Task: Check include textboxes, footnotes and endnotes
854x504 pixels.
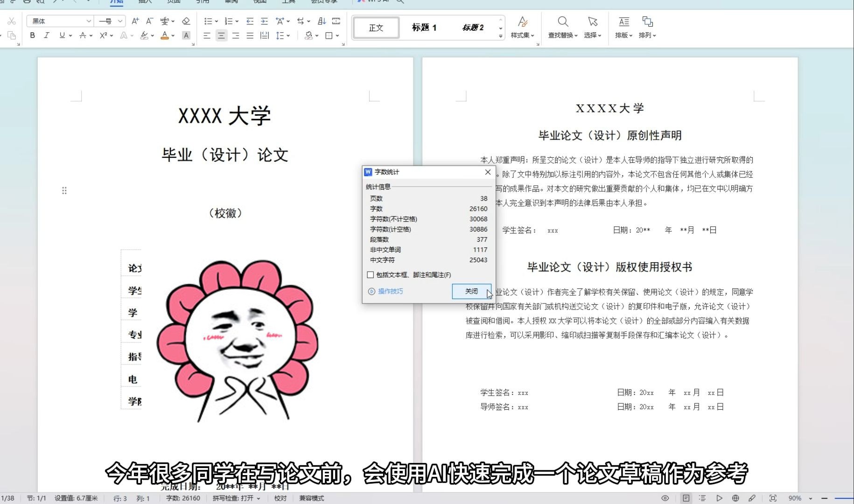Action: click(371, 275)
